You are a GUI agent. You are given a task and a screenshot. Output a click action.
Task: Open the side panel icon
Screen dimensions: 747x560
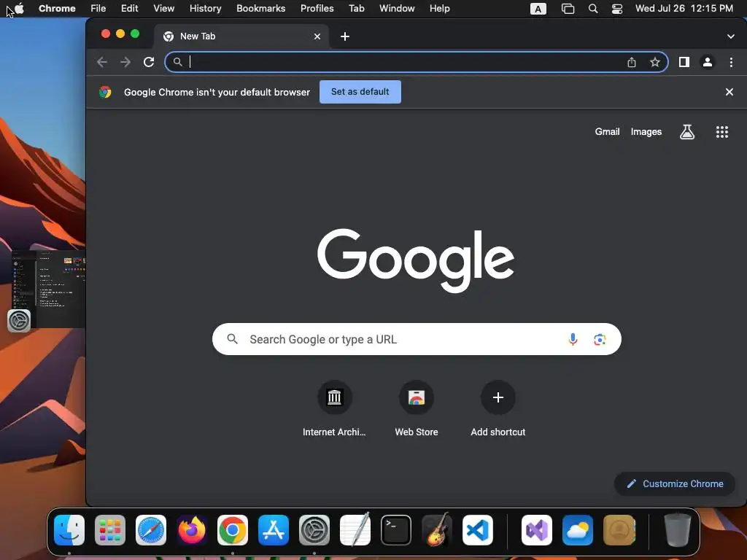point(684,62)
